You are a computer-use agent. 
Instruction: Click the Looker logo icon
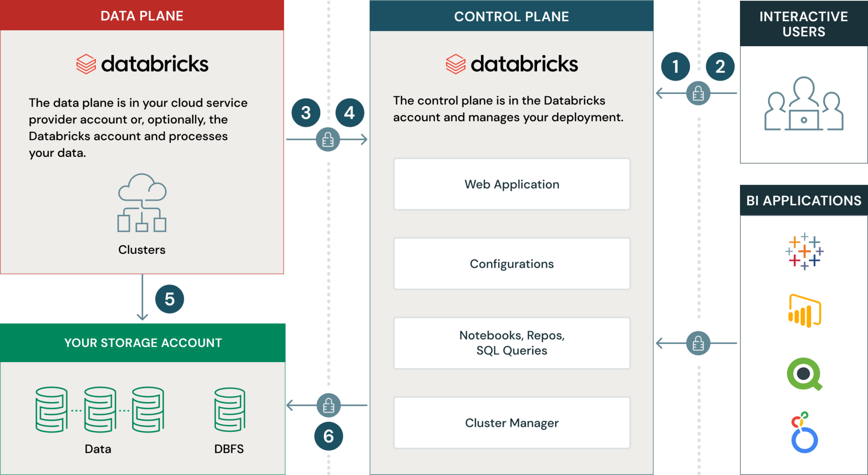pyautogui.click(x=804, y=433)
